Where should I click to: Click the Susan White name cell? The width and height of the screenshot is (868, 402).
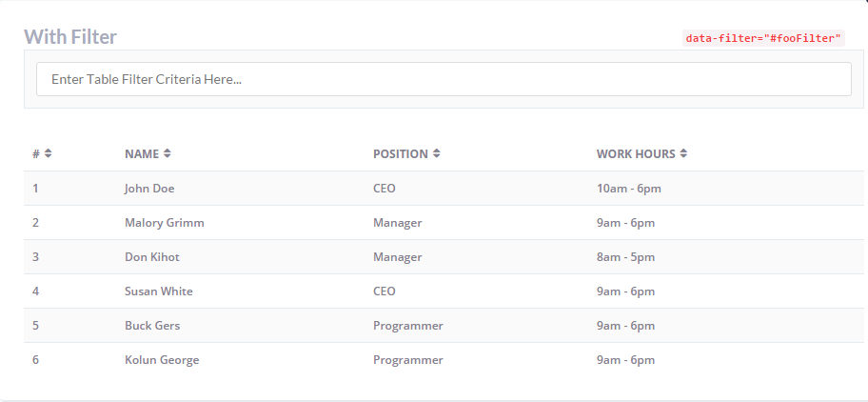[158, 291]
